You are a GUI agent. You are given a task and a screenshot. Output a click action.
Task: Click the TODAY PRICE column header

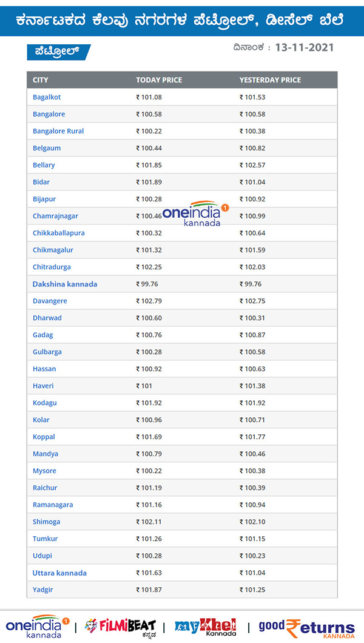(159, 80)
